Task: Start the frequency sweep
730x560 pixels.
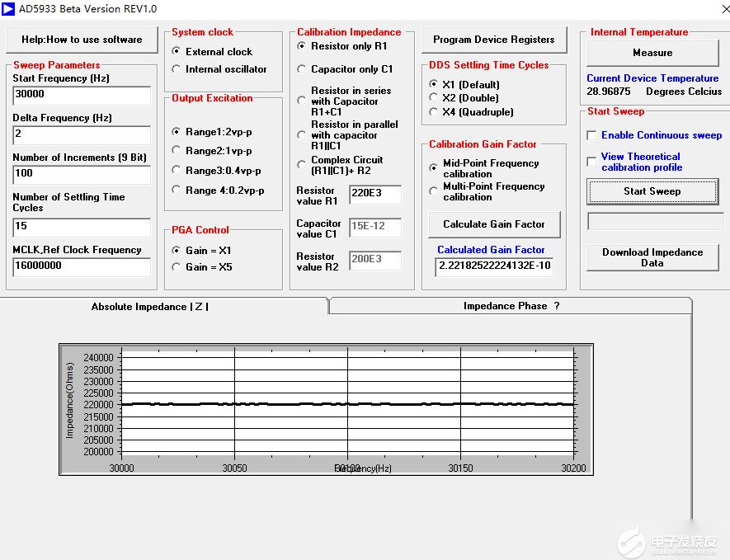Action: (x=652, y=191)
